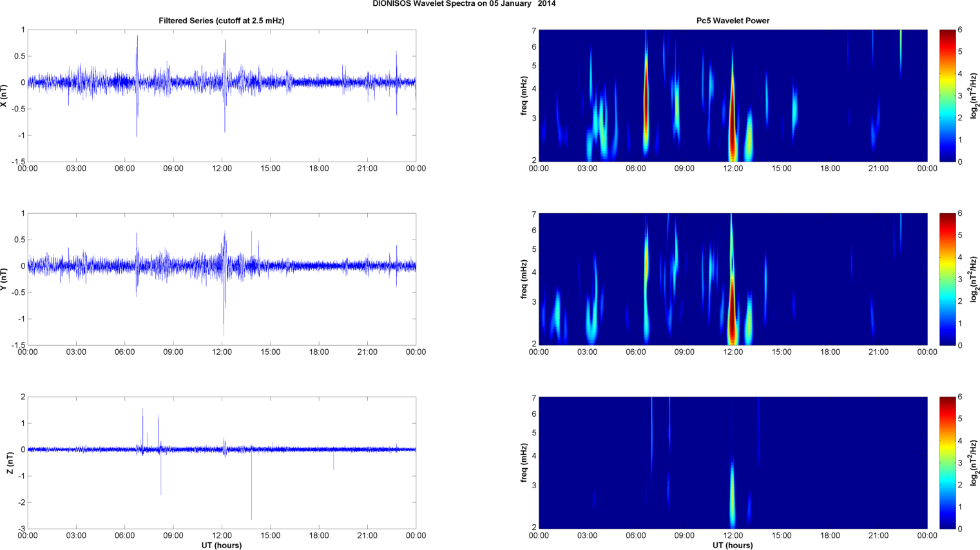Click 'freq (mHz)' label of Y wavelet spectrum
Screen dimensions: 980x550
click(524, 279)
